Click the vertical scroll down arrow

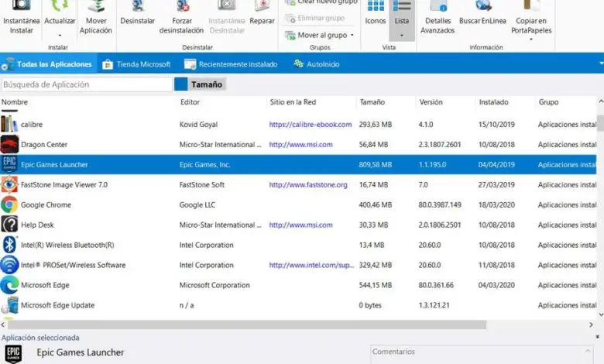[601, 314]
